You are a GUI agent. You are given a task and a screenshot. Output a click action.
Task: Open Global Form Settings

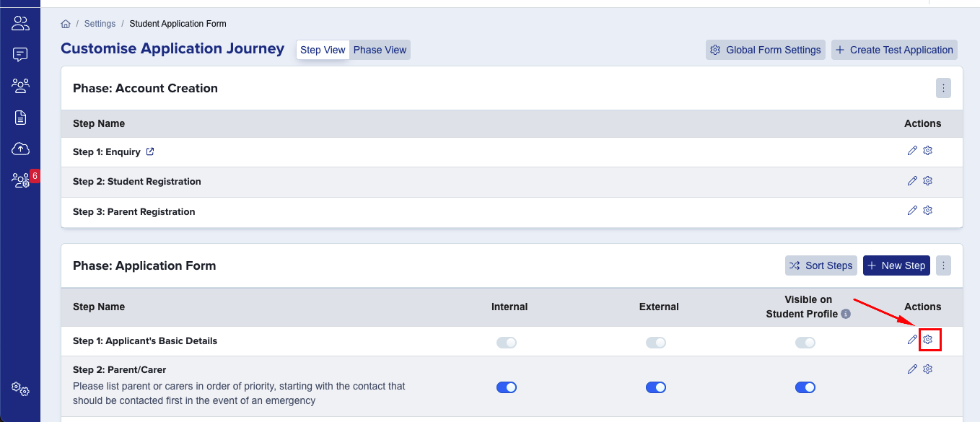click(766, 50)
